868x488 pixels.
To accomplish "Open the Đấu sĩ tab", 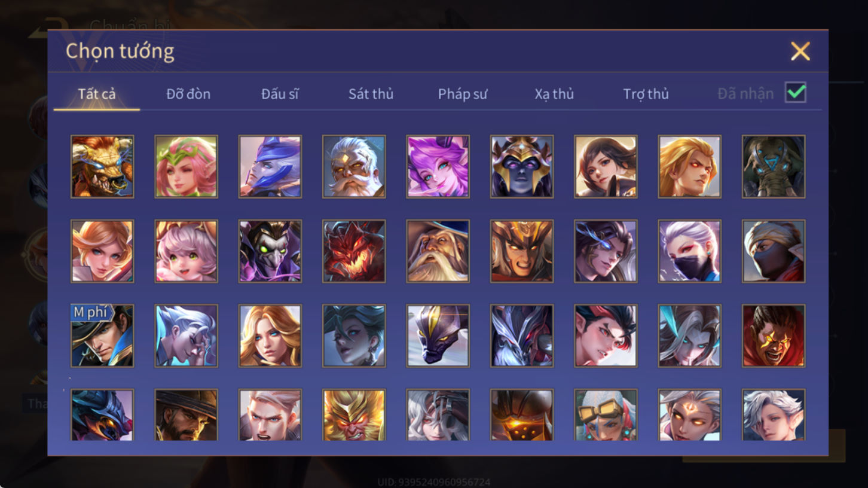I will click(x=280, y=94).
